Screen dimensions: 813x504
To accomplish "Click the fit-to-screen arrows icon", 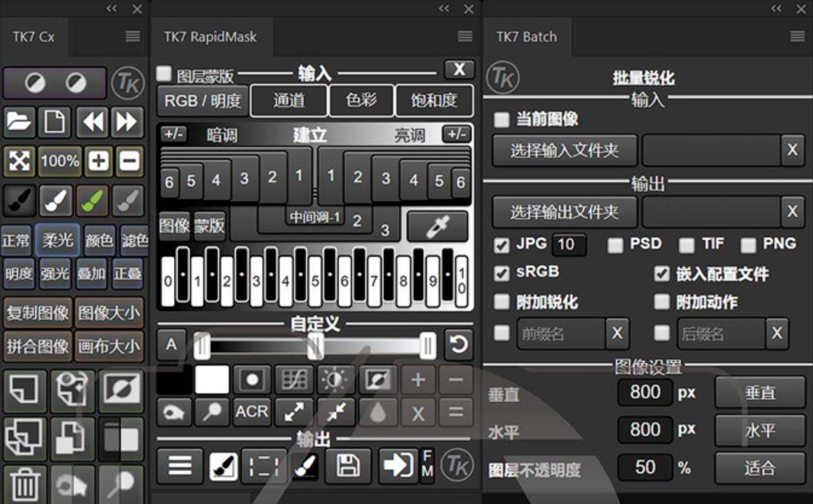I will pyautogui.click(x=19, y=161).
